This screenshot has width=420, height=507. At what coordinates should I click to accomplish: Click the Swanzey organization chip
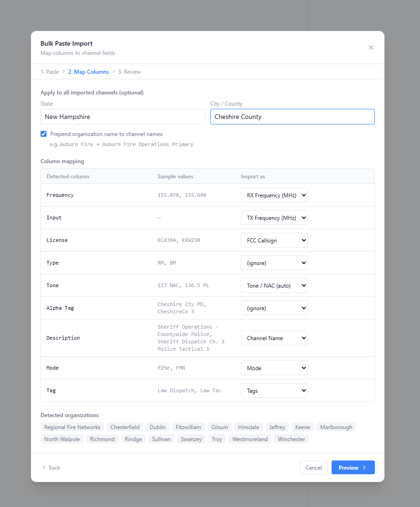191,439
